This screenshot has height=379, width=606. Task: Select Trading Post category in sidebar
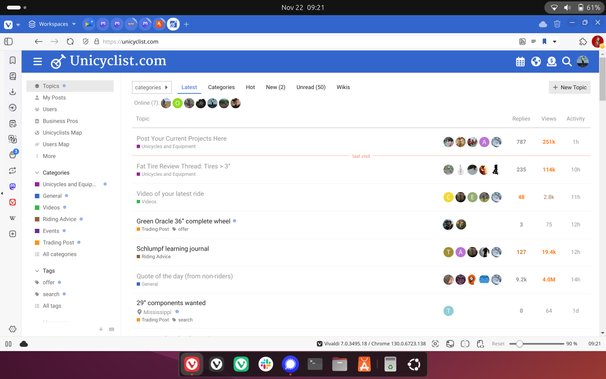pyautogui.click(x=58, y=243)
